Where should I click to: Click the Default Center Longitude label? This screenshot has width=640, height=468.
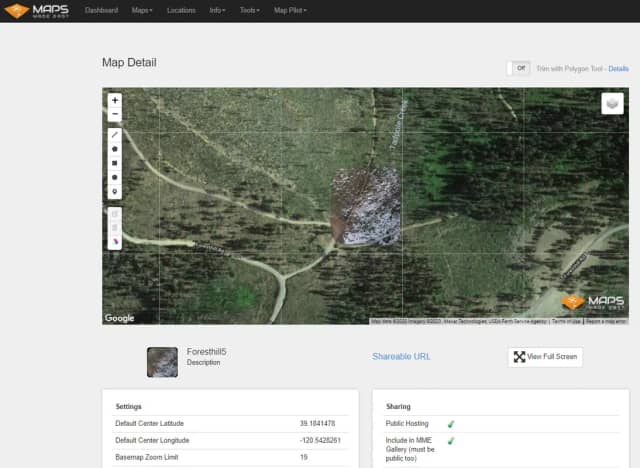[152, 441]
